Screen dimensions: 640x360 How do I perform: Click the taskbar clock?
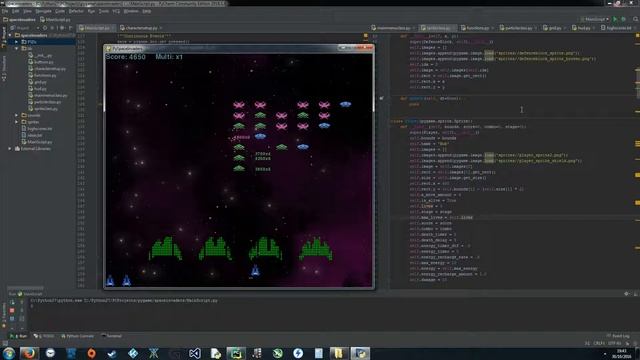[621, 353]
